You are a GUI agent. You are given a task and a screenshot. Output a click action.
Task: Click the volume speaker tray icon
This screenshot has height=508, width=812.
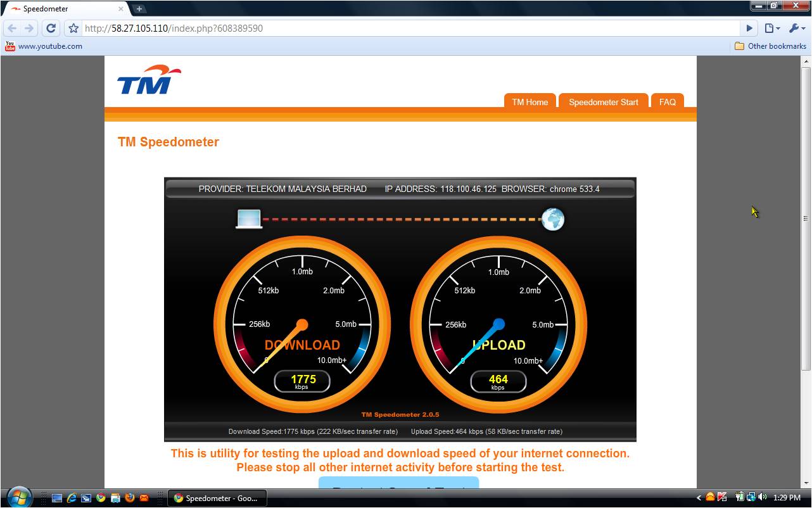pos(762,498)
